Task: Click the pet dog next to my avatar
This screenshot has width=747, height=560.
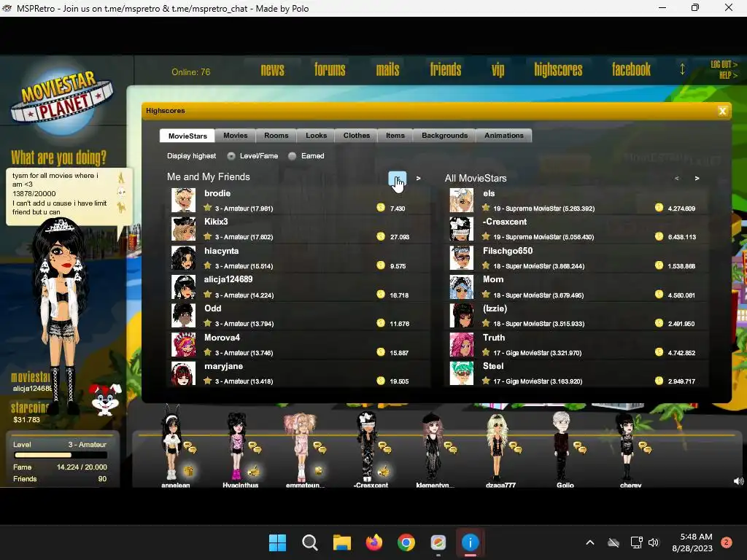Action: click(105, 399)
